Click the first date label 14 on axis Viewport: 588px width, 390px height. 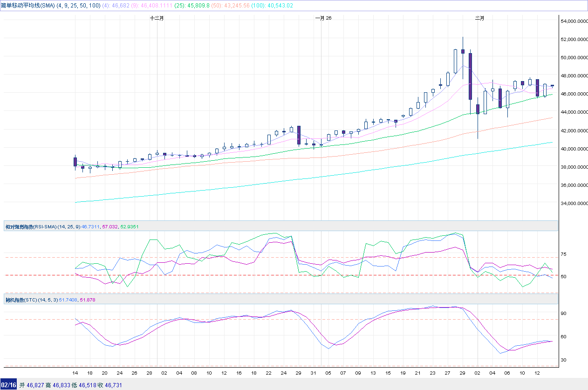tap(75, 374)
